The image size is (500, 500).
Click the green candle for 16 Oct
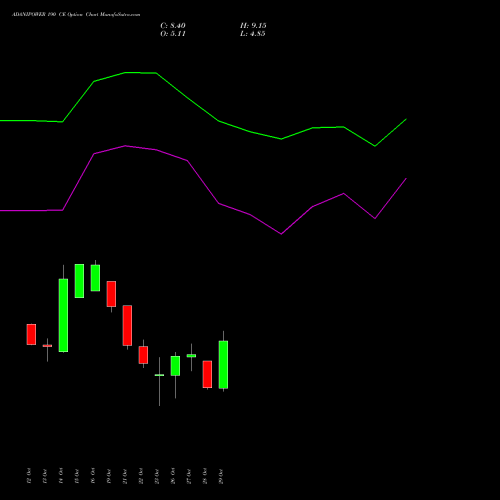click(95, 278)
